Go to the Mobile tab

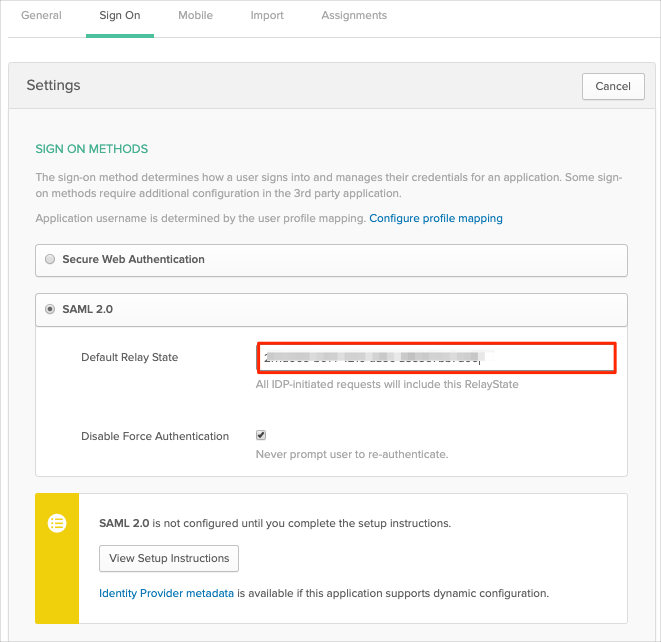(195, 16)
